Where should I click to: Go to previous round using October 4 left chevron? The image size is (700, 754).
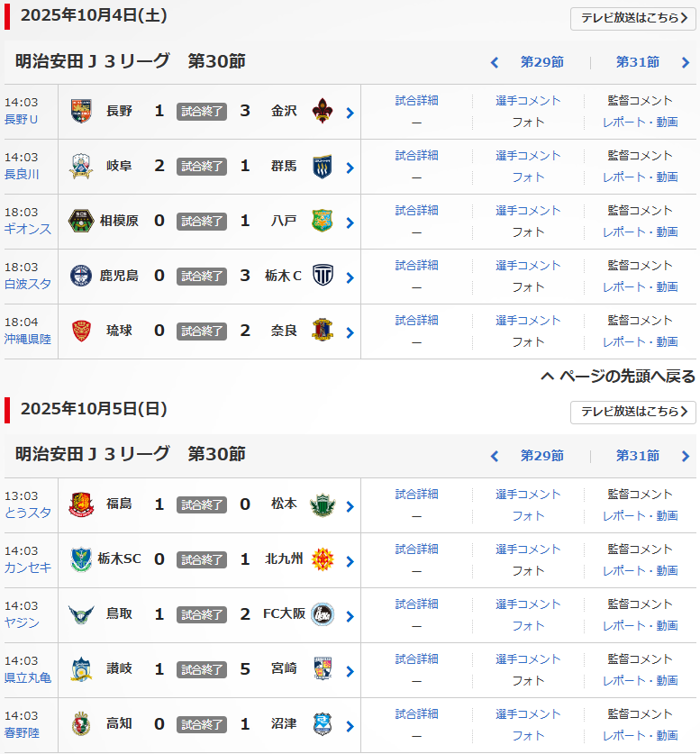pyautogui.click(x=494, y=62)
